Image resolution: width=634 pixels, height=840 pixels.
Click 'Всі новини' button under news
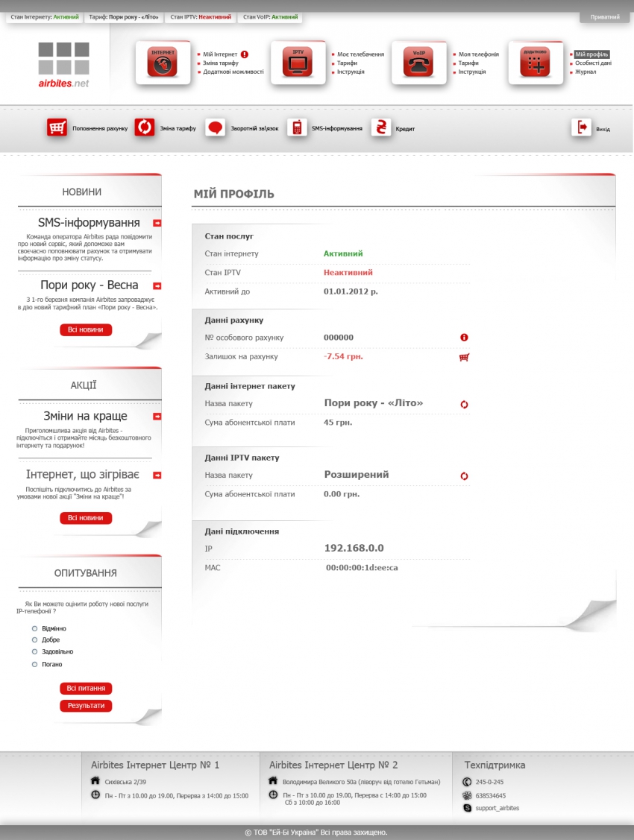[86, 330]
